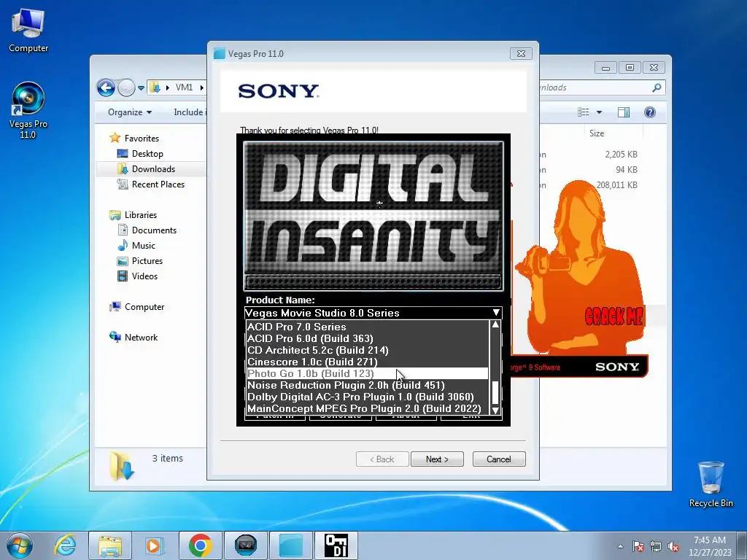Go back in the Explorer window
This screenshot has height=560, width=747.
[x=106, y=87]
